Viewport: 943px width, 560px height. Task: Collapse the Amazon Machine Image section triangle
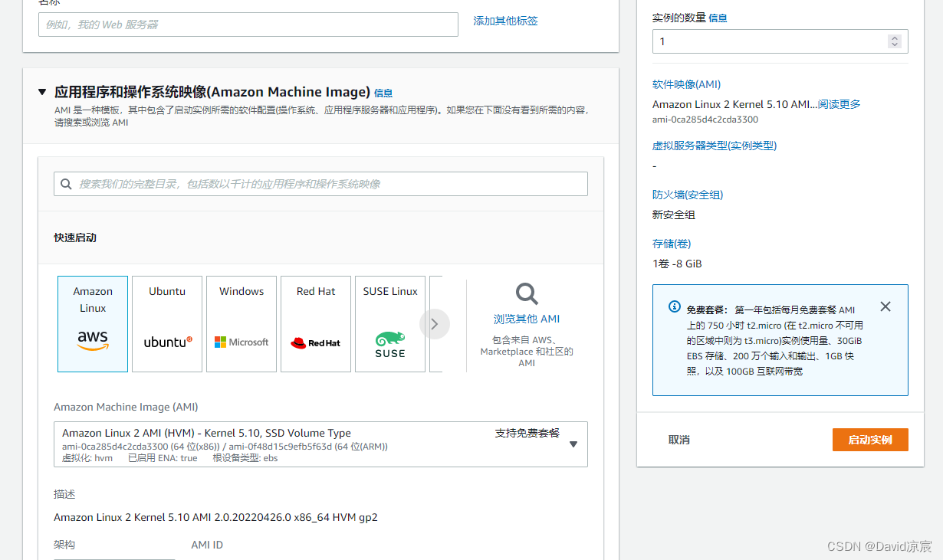42,92
